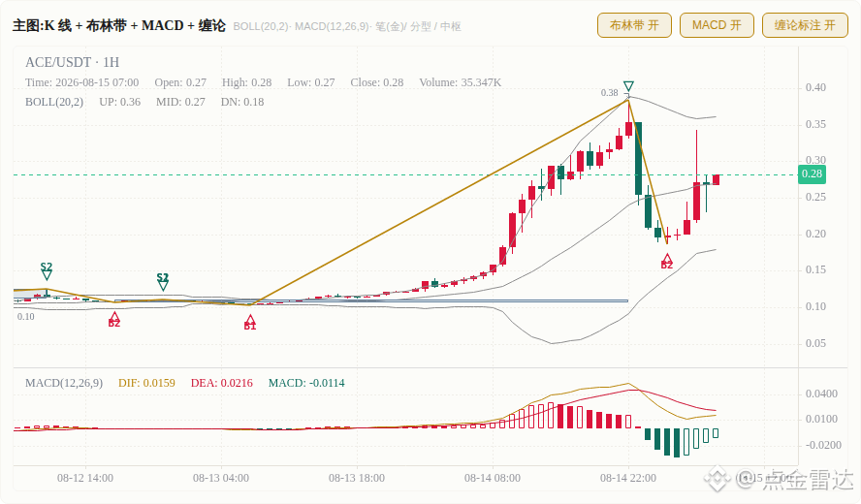Click the B2 buy marker after the crash

click(x=667, y=261)
